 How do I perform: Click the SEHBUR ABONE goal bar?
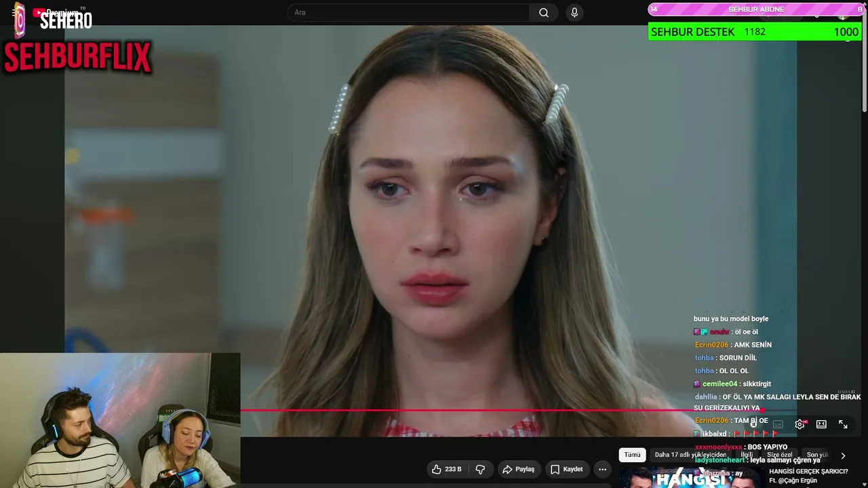click(x=755, y=9)
